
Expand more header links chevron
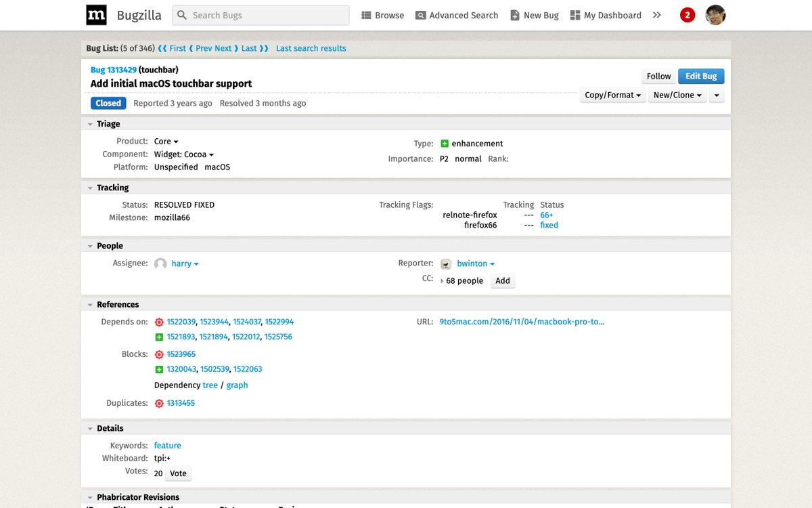[656, 15]
